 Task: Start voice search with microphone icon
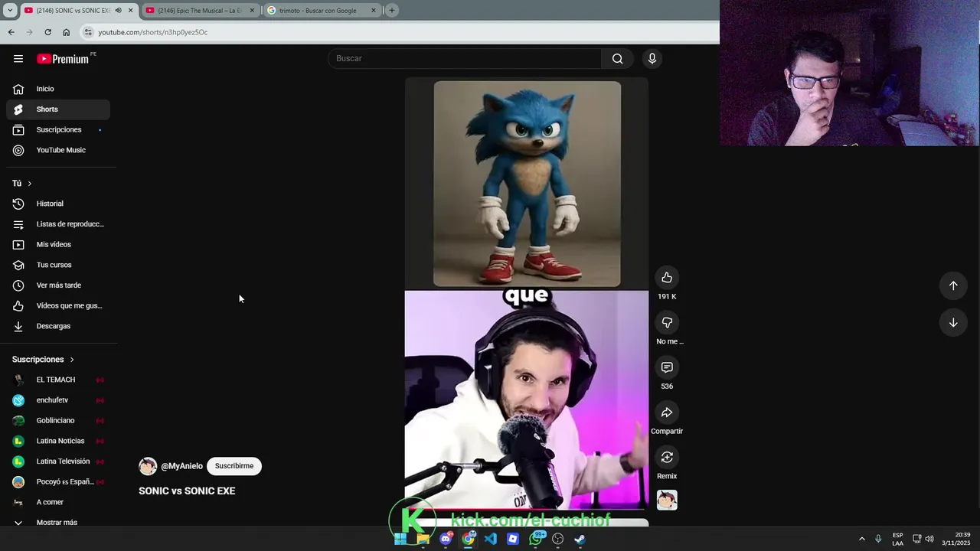pyautogui.click(x=652, y=59)
